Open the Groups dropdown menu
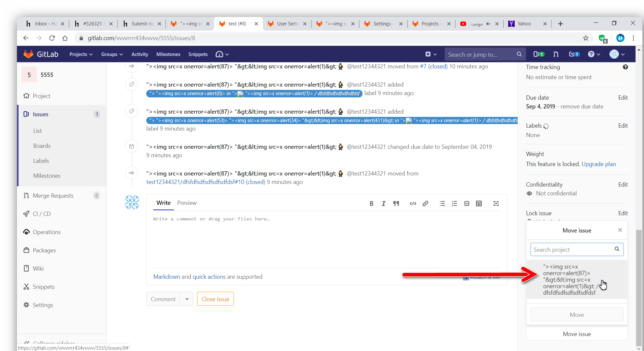Image resolution: width=644 pixels, height=351 pixels. (x=112, y=54)
